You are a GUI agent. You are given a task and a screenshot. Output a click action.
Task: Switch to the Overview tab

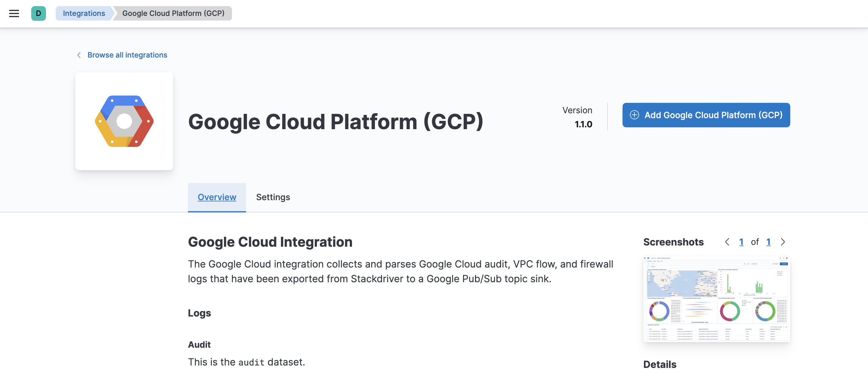(x=217, y=197)
